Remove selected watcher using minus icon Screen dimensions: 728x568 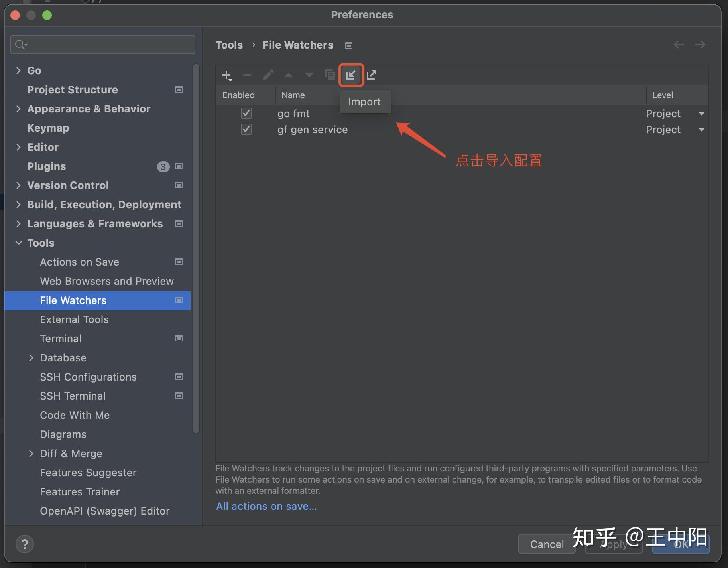click(x=247, y=75)
